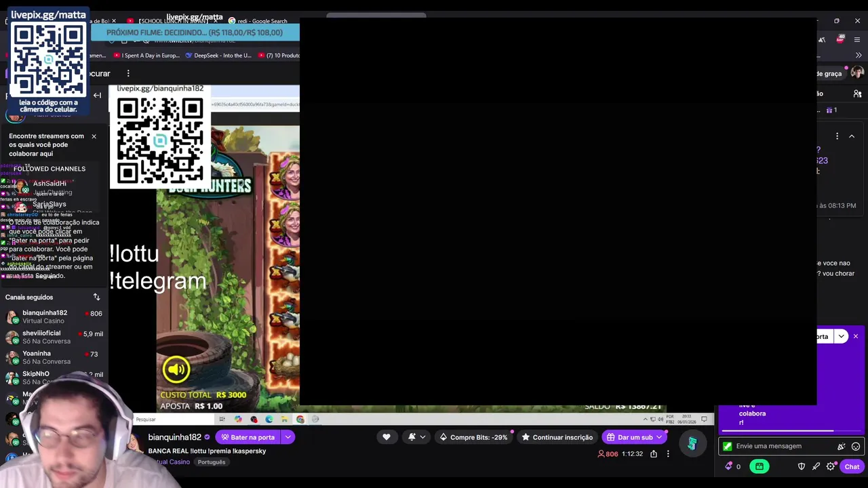
Task: Open Yoaninha in followed channels
Action: coord(53,357)
